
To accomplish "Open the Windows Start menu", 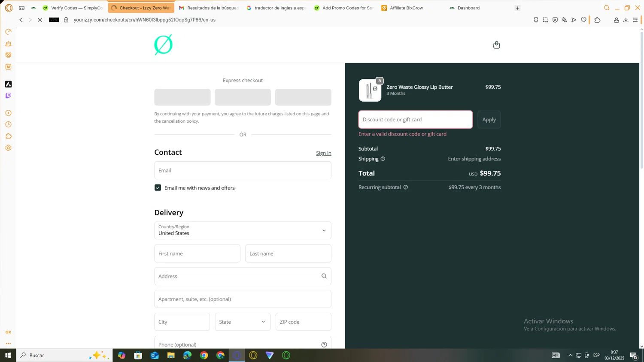I will point(8,355).
